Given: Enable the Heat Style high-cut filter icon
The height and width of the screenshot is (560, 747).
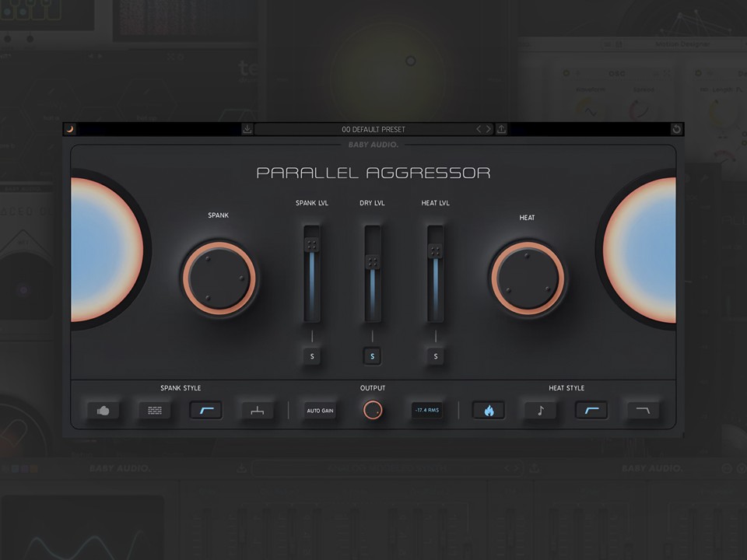Looking at the screenshot, I should (x=644, y=411).
